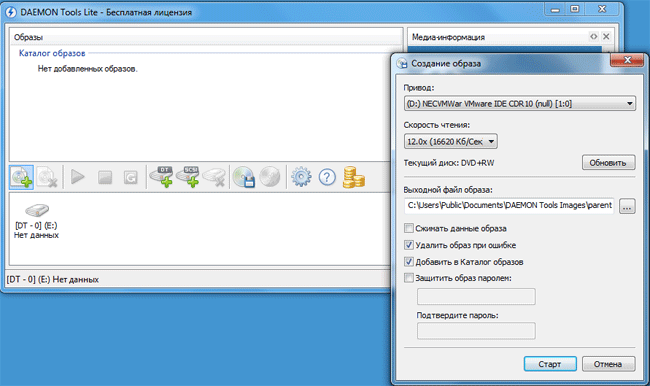The height and width of the screenshot is (386, 650).
Task: Close the Медиа-информация panel
Action: (606, 36)
